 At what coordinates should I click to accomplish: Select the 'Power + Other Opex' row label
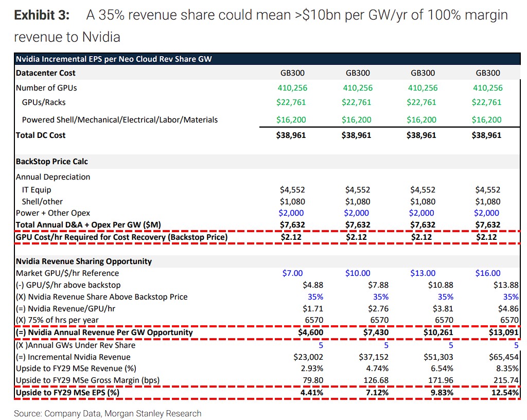pos(53,213)
